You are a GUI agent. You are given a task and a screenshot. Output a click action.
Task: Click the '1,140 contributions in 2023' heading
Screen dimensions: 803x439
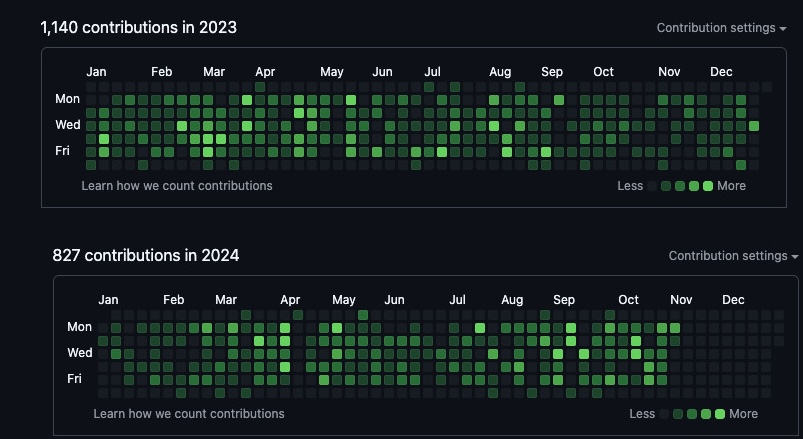click(x=139, y=27)
